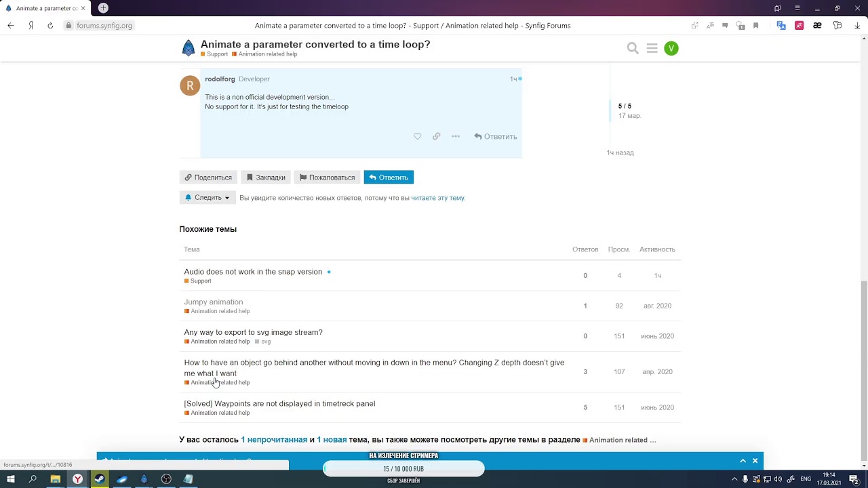
Task: Open Steam from the taskbar
Action: point(100,479)
